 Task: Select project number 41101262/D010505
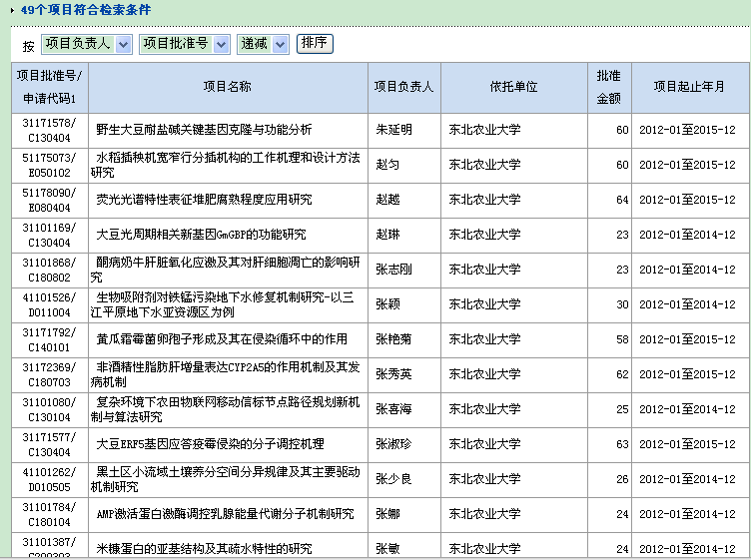49,479
